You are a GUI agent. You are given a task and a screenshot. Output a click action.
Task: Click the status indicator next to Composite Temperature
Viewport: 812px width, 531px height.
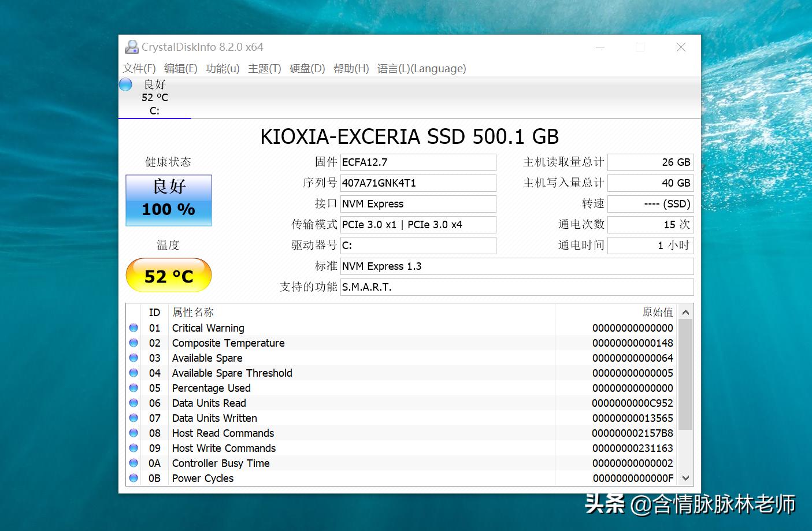(134, 343)
